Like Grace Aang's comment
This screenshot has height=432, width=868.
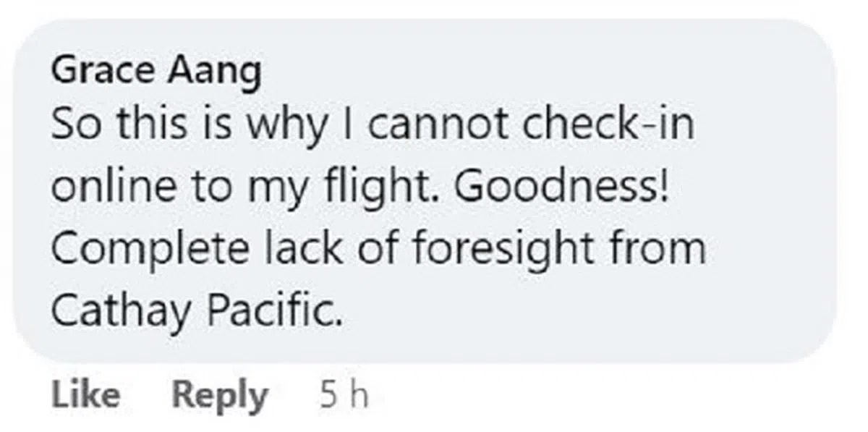pyautogui.click(x=86, y=395)
